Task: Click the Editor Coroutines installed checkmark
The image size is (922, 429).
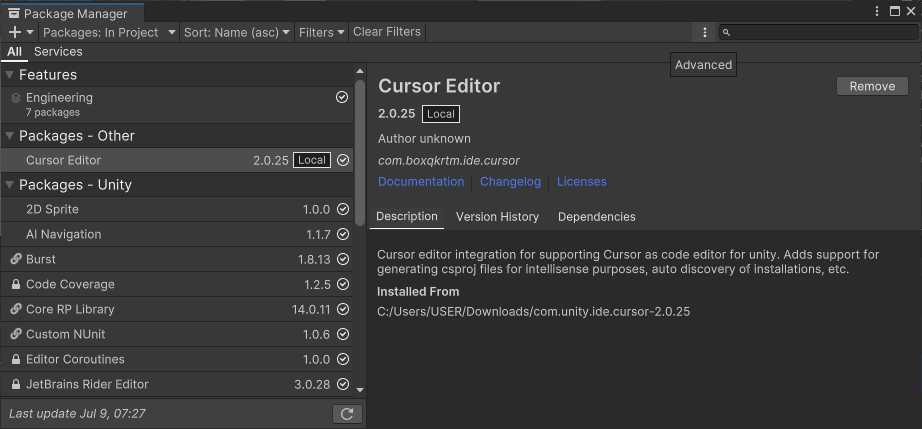Action: pyautogui.click(x=343, y=359)
